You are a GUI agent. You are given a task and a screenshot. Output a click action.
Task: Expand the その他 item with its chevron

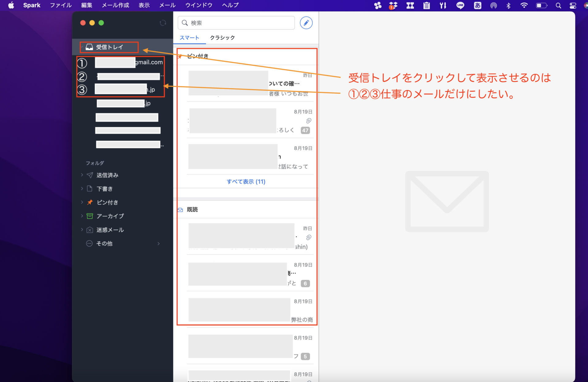tap(159, 244)
